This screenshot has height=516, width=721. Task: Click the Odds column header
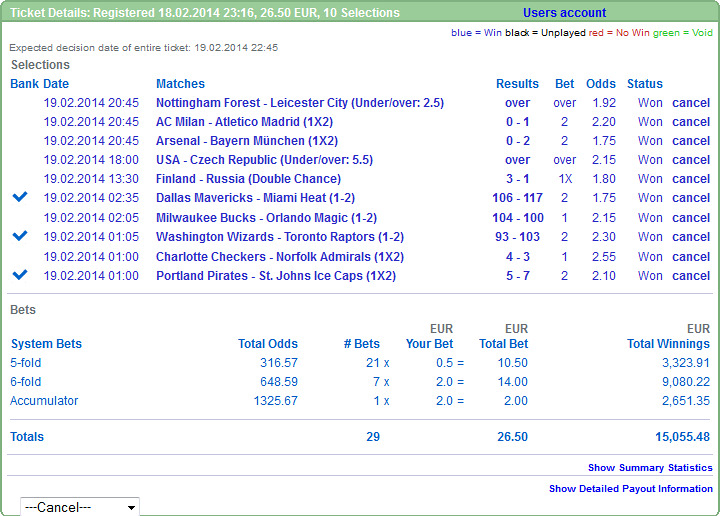(x=600, y=84)
